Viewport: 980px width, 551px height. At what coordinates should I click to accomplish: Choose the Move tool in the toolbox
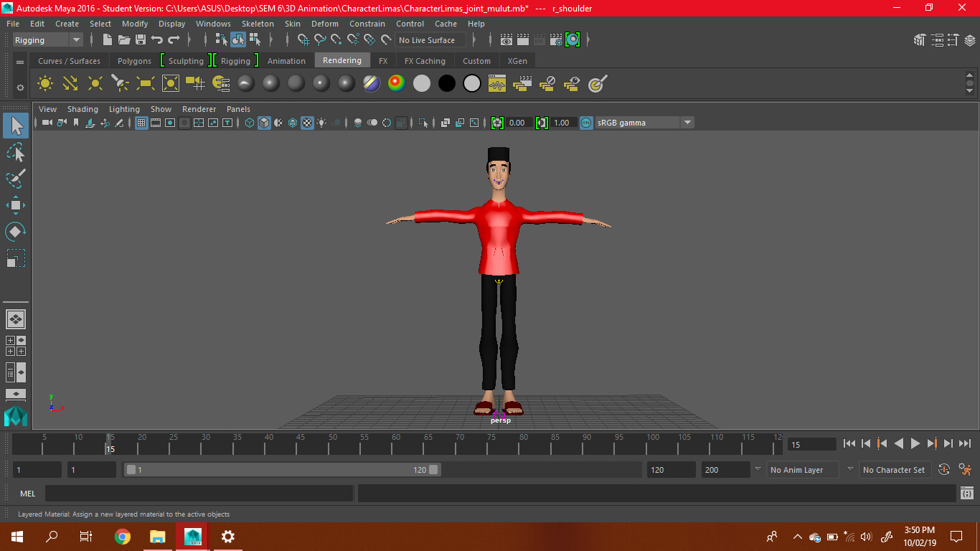click(x=16, y=205)
